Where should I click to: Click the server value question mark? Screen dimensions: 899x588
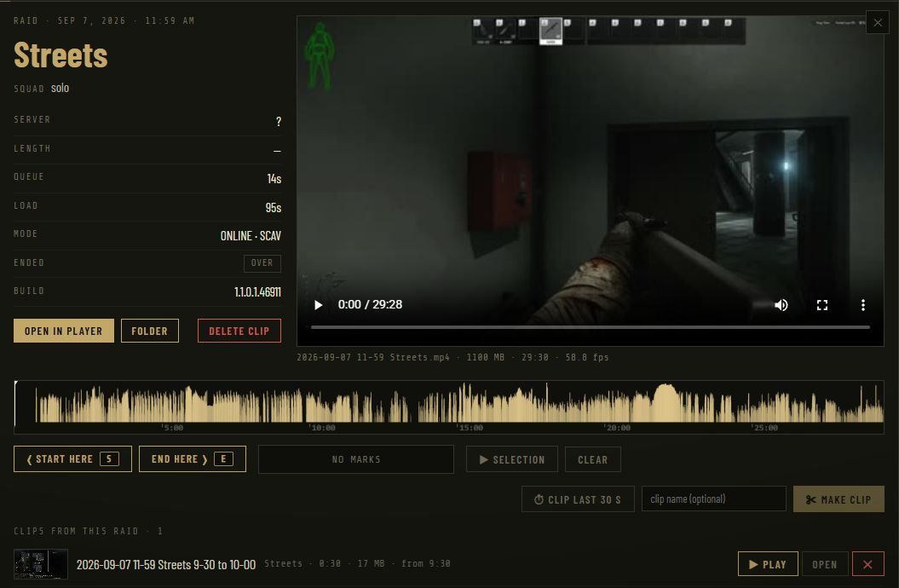[x=279, y=122]
